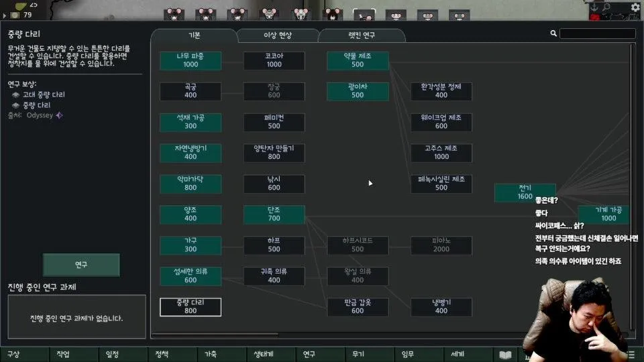Select the 악마가닥 800 research node

tap(191, 184)
